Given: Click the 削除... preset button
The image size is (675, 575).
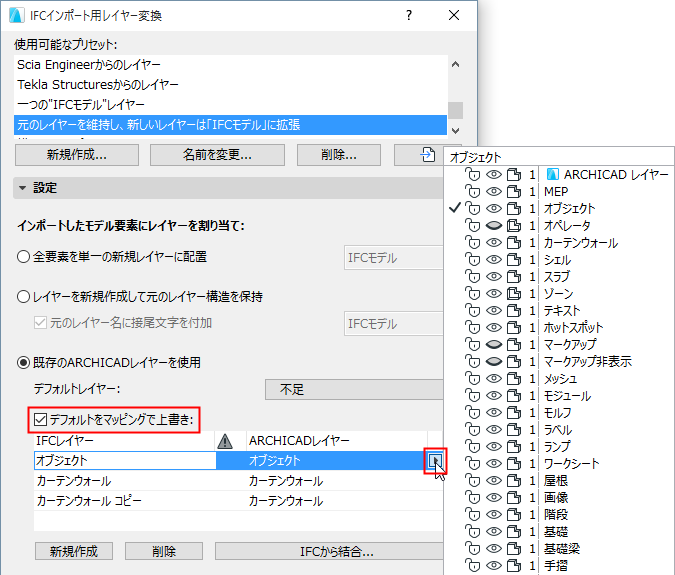Looking at the screenshot, I should tap(339, 155).
